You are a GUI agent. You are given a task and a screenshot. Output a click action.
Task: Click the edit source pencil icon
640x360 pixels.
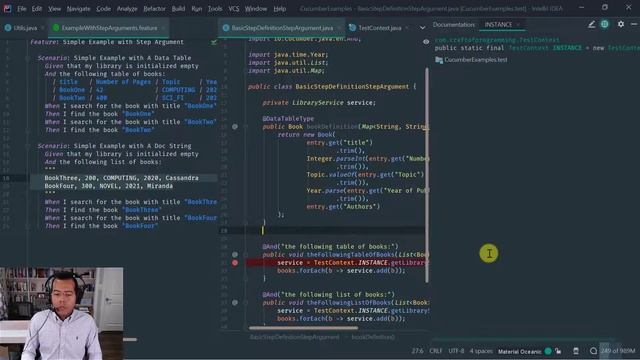point(591,24)
